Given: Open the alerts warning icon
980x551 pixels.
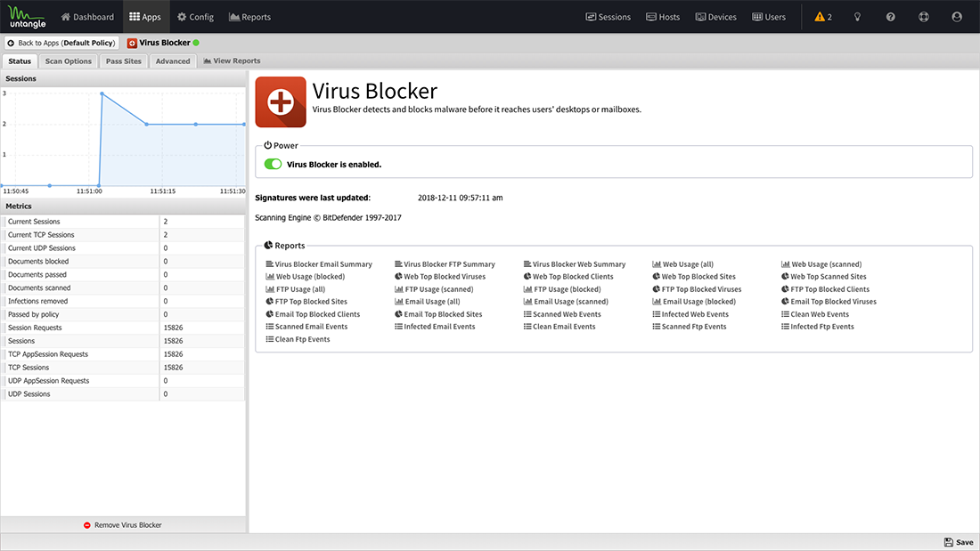Looking at the screenshot, I should [823, 17].
